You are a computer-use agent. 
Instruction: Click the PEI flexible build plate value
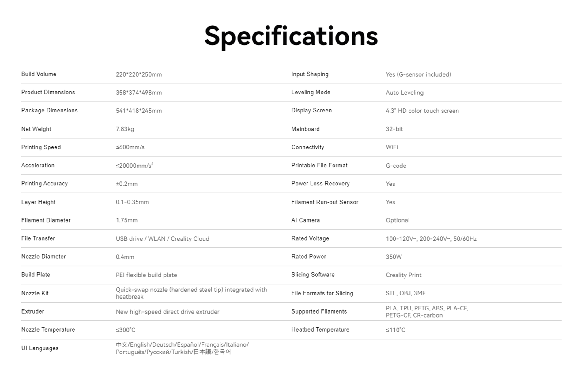pos(146,275)
